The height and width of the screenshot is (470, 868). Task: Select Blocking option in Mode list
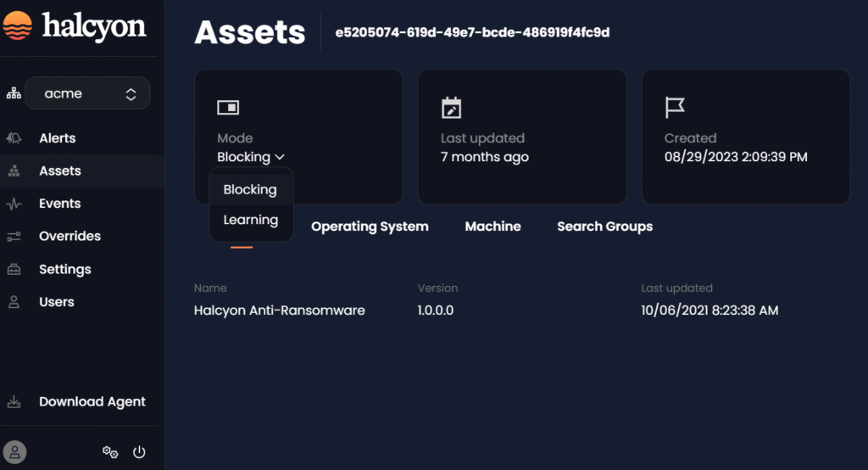250,190
